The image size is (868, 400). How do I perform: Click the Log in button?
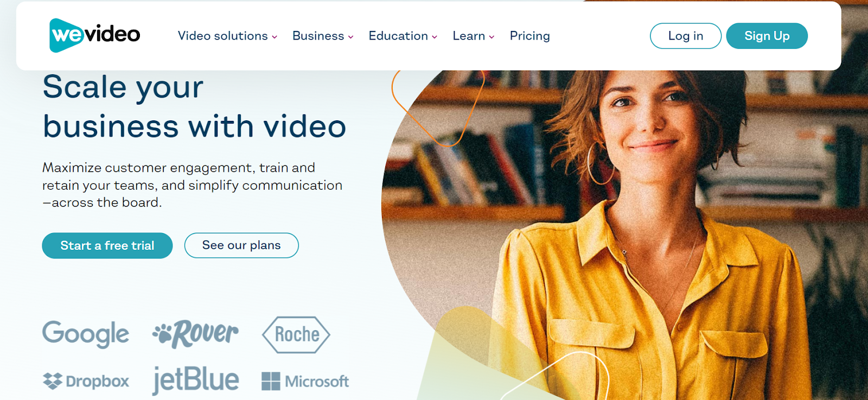tap(686, 36)
